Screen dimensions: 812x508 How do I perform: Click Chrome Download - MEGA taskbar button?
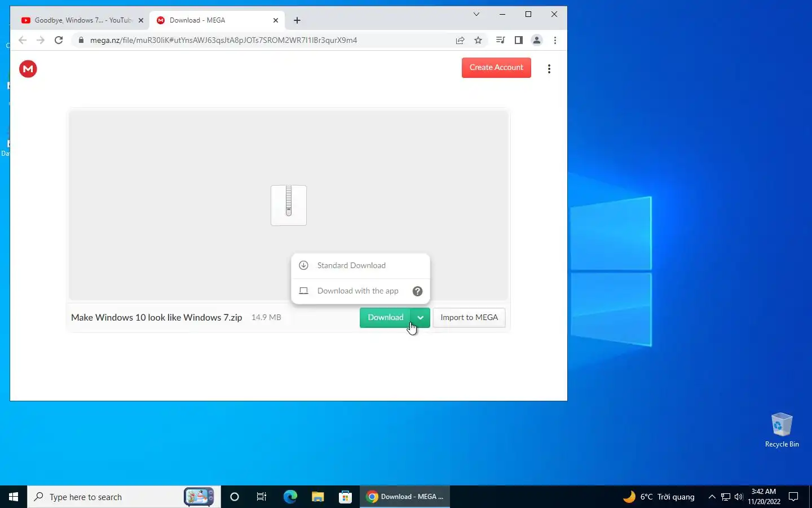405,497
